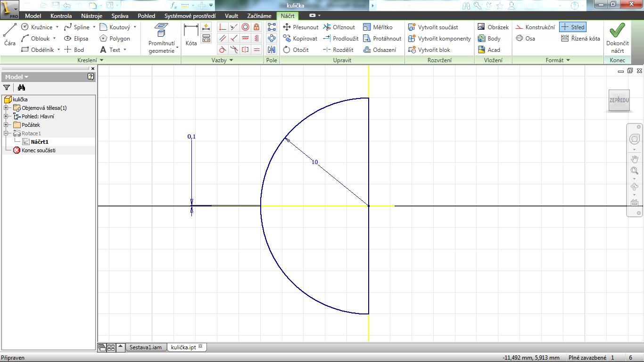This screenshot has height=362, width=644.
Task: Select the Čára line tool
Action: point(10,34)
